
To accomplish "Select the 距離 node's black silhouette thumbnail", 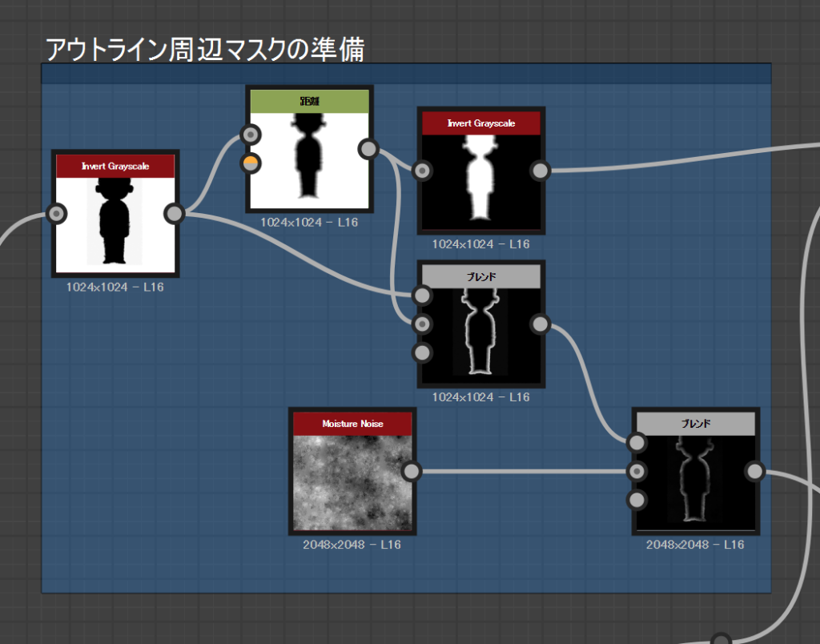I will coord(309,159).
